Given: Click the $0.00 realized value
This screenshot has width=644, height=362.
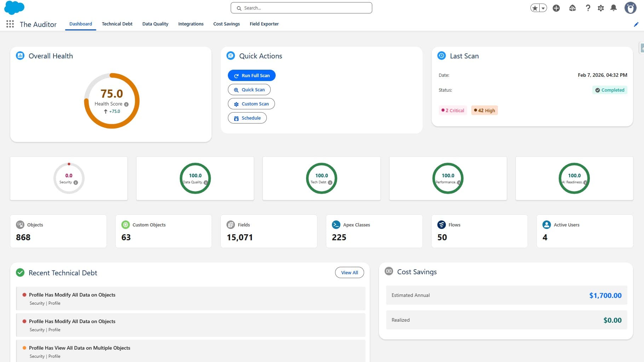Looking at the screenshot, I should tap(613, 320).
